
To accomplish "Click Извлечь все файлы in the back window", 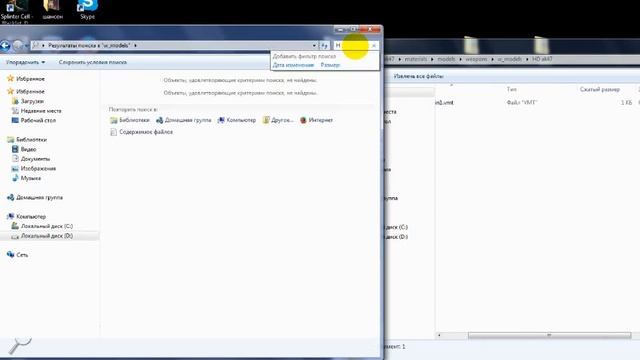I will 418,76.
